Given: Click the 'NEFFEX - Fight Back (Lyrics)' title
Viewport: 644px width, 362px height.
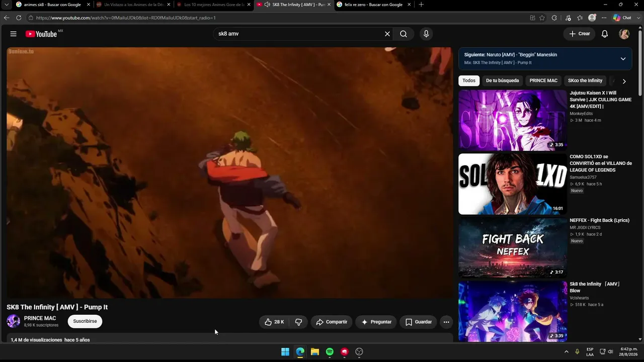Looking at the screenshot, I should (599, 220).
